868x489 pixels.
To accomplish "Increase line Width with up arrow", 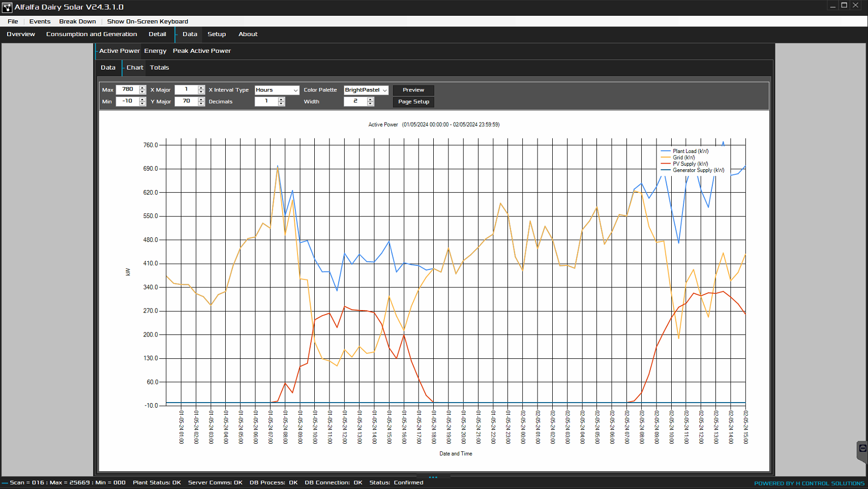I will tap(370, 100).
